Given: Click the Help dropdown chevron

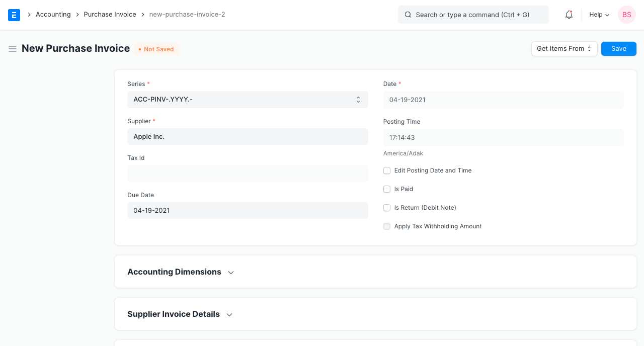Looking at the screenshot, I should (607, 15).
